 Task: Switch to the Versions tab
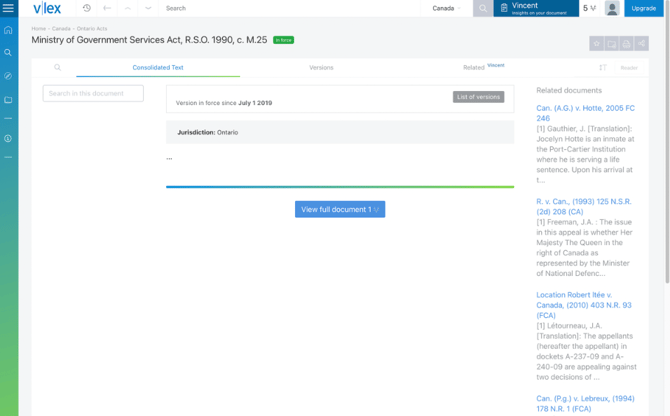(321, 67)
